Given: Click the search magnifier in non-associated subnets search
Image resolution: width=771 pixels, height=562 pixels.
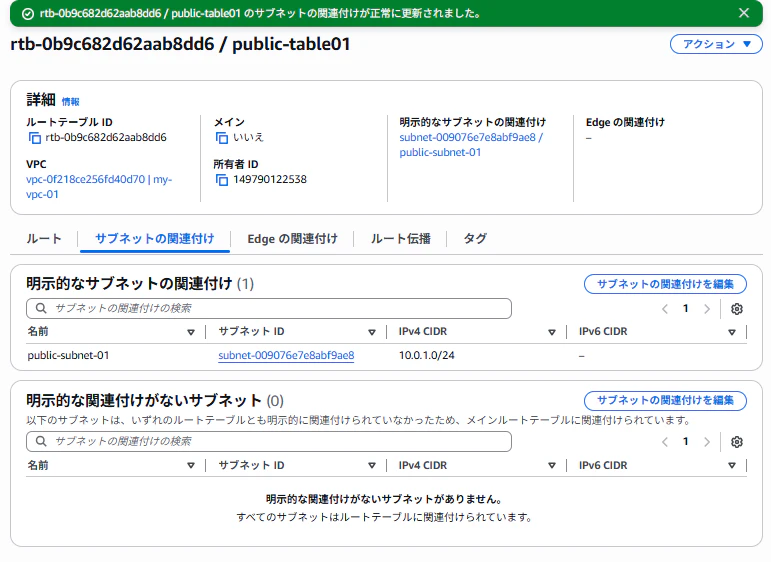Looking at the screenshot, I should tap(41, 441).
